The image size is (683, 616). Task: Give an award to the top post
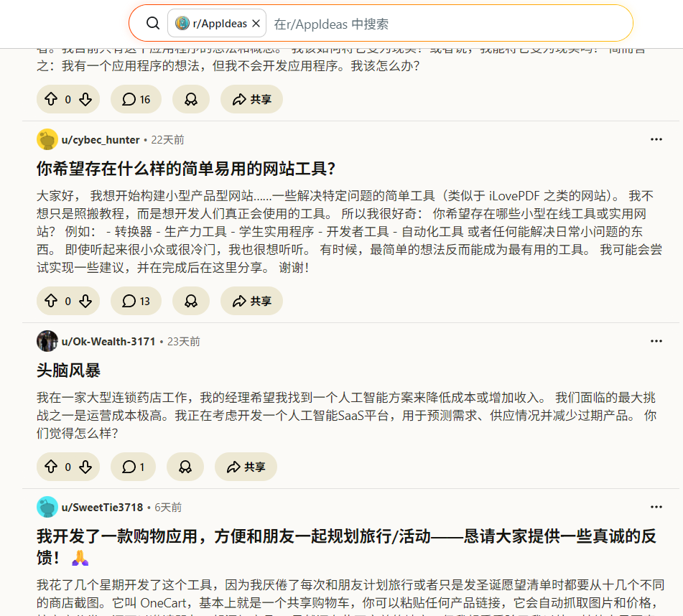[x=191, y=99]
